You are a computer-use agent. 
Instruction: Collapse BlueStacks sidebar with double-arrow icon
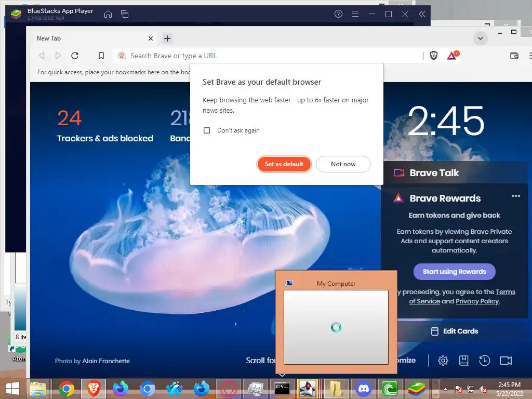(x=422, y=14)
